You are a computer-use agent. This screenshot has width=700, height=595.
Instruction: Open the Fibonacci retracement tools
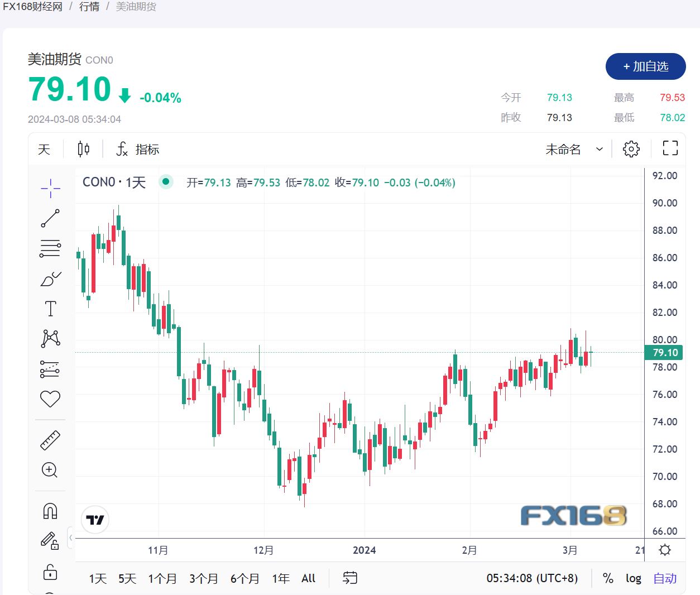point(50,248)
